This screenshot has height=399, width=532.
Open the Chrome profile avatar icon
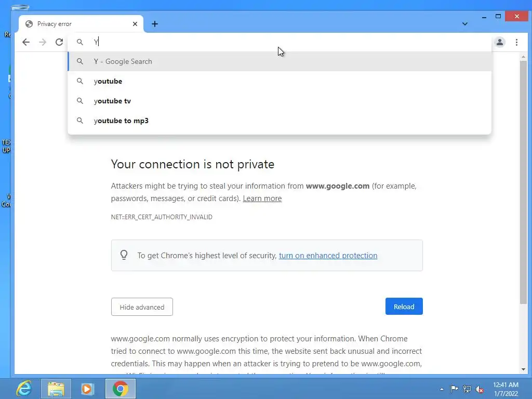coord(500,42)
